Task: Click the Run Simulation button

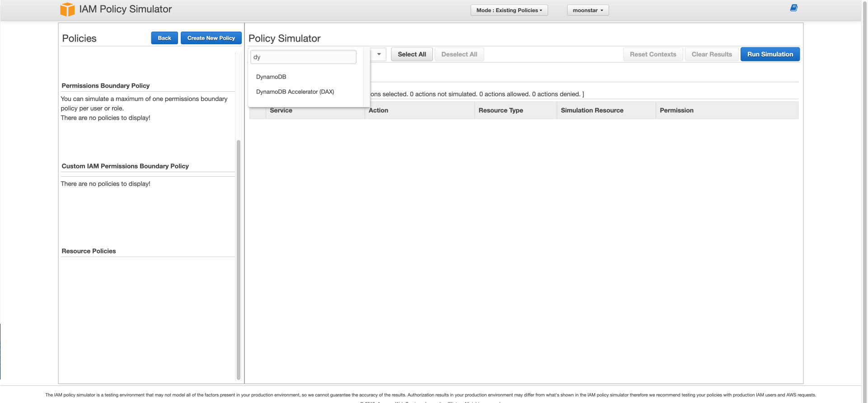Action: click(770, 54)
